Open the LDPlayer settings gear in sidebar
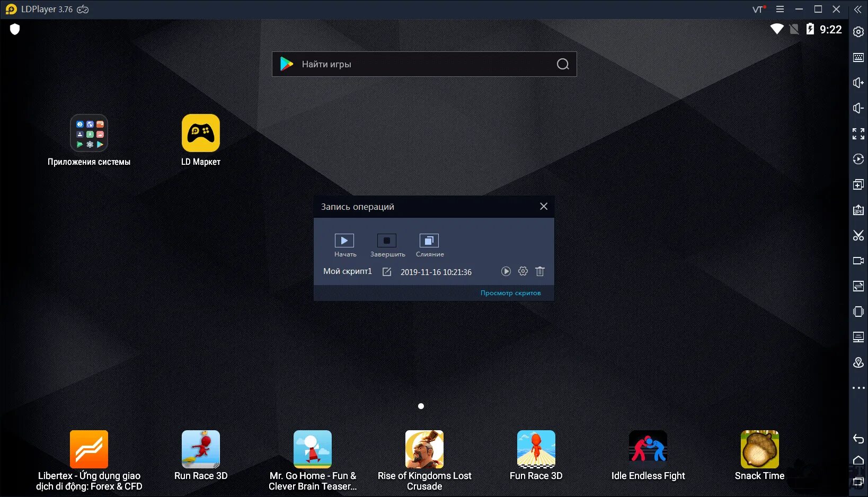 point(858,32)
